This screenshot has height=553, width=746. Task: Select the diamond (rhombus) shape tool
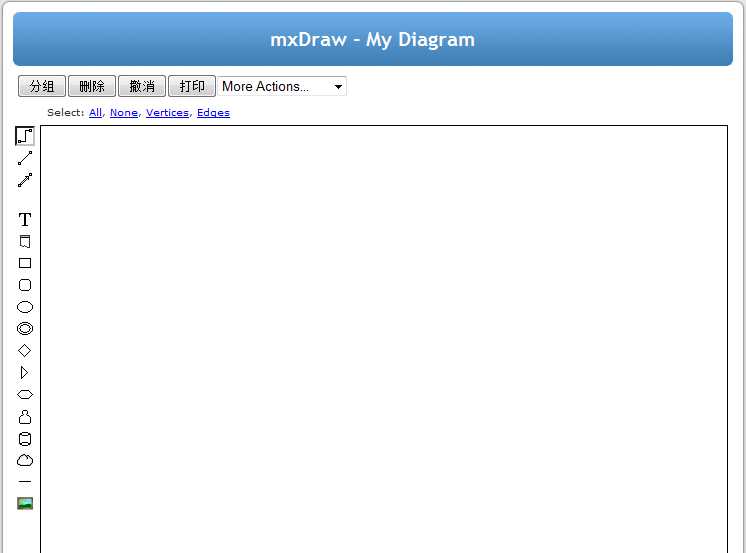25,351
